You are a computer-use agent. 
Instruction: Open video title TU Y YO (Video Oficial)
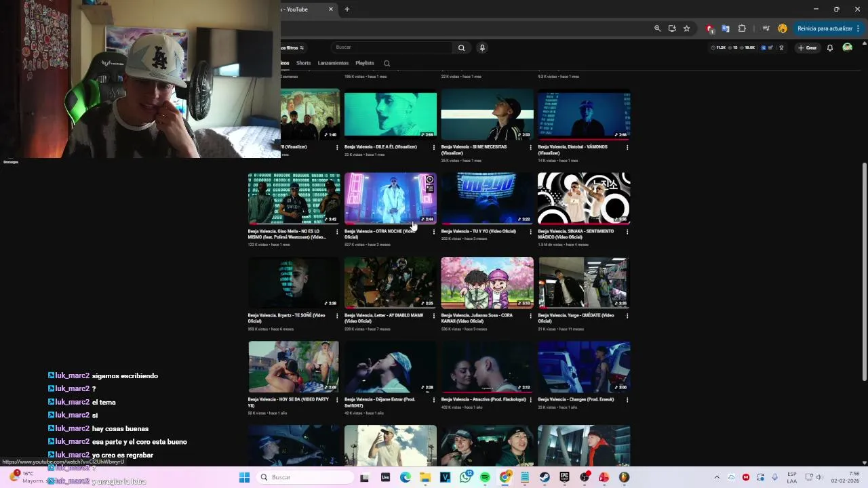tap(479, 231)
